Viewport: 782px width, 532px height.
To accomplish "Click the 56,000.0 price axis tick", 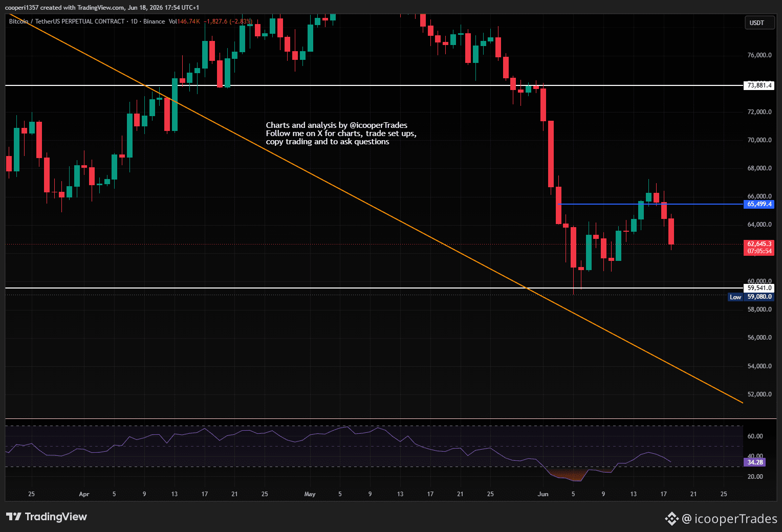I will 759,338.
